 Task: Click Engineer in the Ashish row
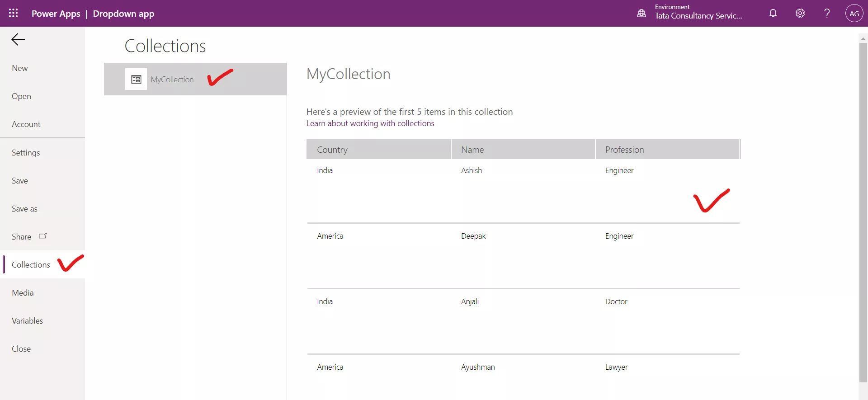619,170
